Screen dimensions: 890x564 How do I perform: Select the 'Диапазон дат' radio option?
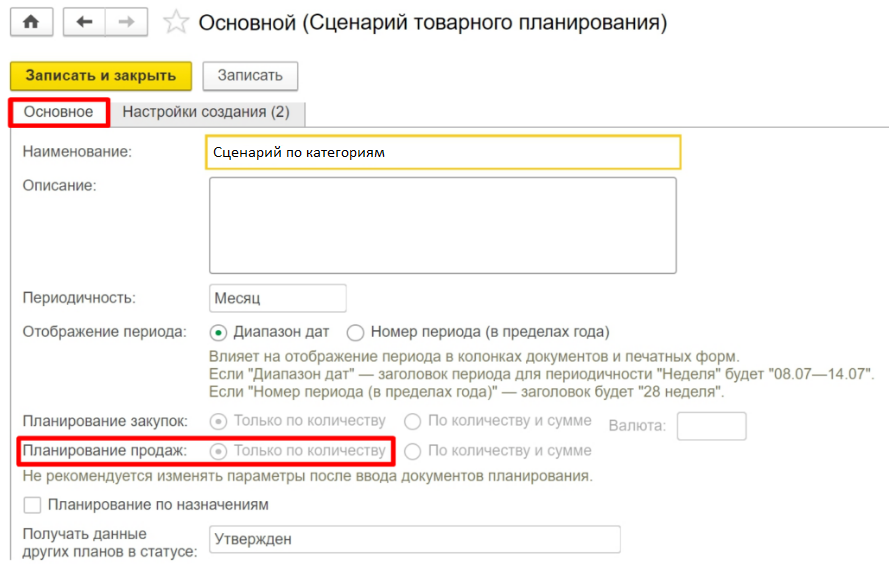[x=218, y=332]
